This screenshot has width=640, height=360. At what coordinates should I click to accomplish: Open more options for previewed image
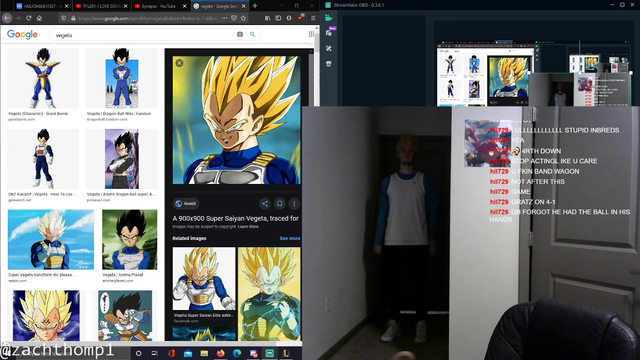click(x=294, y=203)
